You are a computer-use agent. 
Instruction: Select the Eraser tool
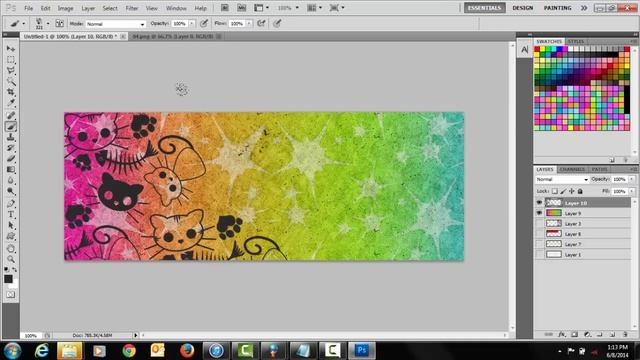click(11, 158)
